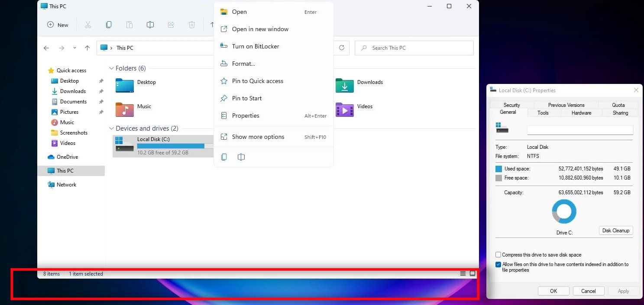The width and height of the screenshot is (644, 305).
Task: Open Properties from context menu
Action: [x=274, y=116]
